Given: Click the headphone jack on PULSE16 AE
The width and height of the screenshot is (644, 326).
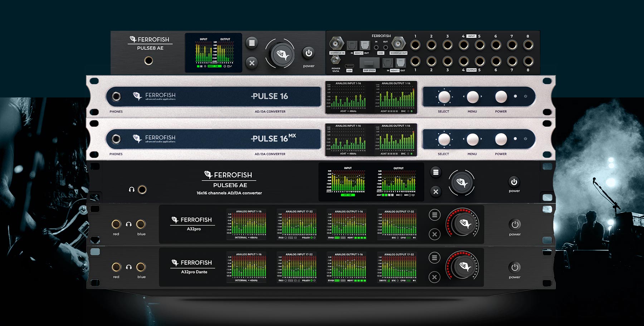Looking at the screenshot, I should coord(142,190).
